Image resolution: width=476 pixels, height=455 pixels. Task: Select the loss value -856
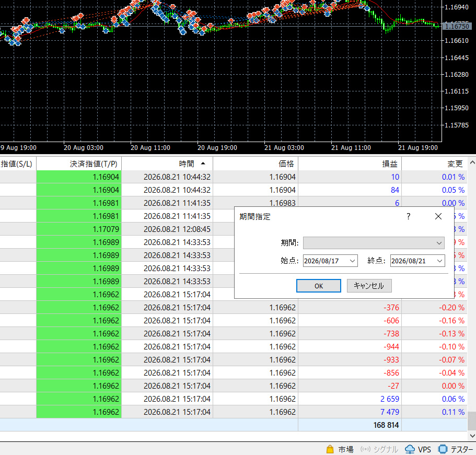tap(391, 373)
